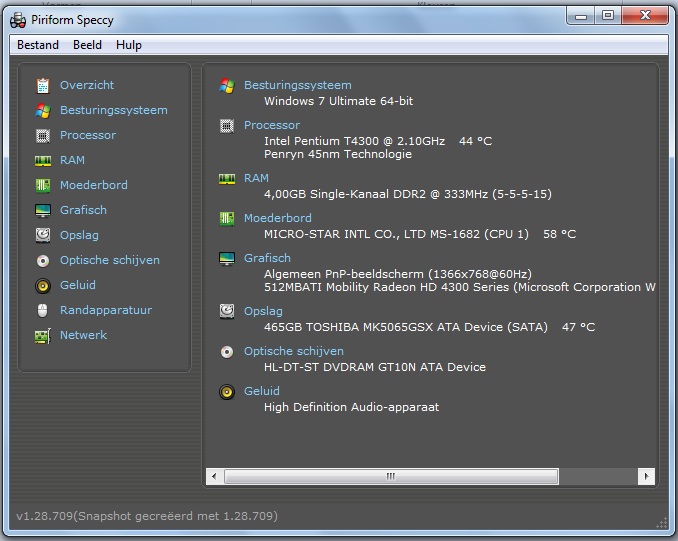The image size is (678, 541).
Task: Open the Netwerk icon in sidebar
Action: 43,335
